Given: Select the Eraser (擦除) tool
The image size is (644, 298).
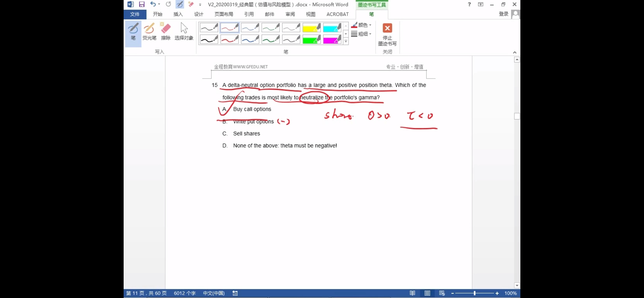Looking at the screenshot, I should click(x=166, y=31).
